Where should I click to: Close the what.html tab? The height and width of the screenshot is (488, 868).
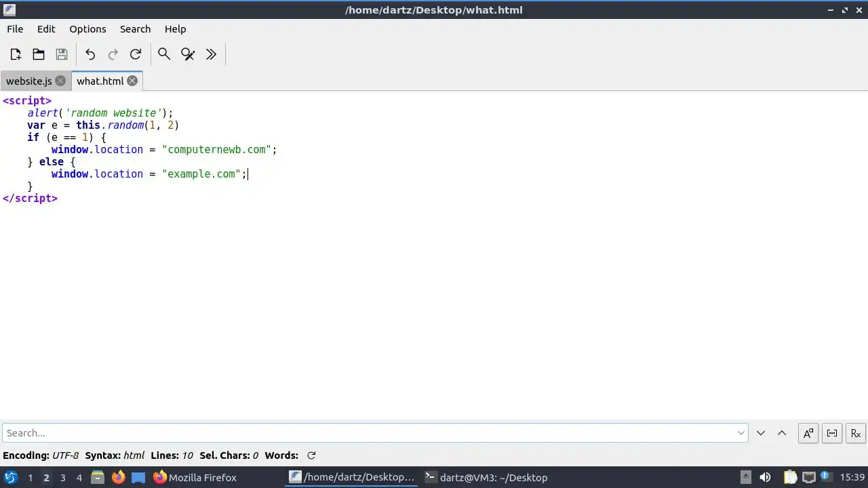tap(132, 81)
